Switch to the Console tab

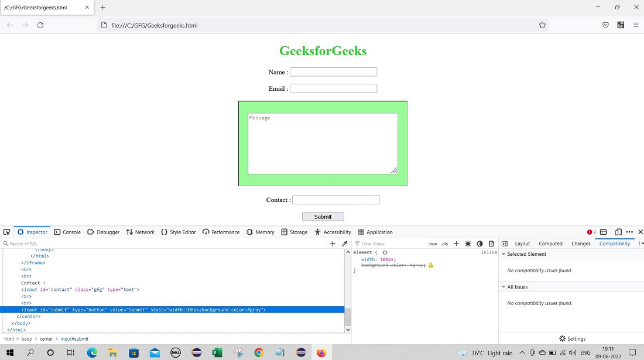click(x=67, y=232)
